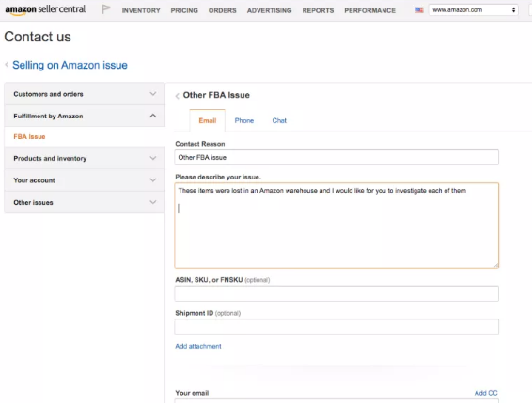Expand the Customers and orders section
Viewport: 532px width, 405px height.
pyautogui.click(x=85, y=94)
